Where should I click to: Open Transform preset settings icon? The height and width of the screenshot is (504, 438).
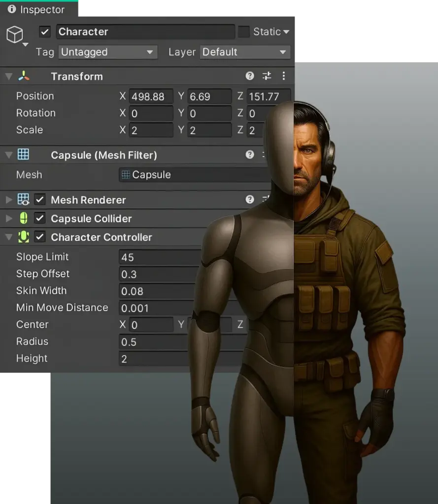coord(267,76)
